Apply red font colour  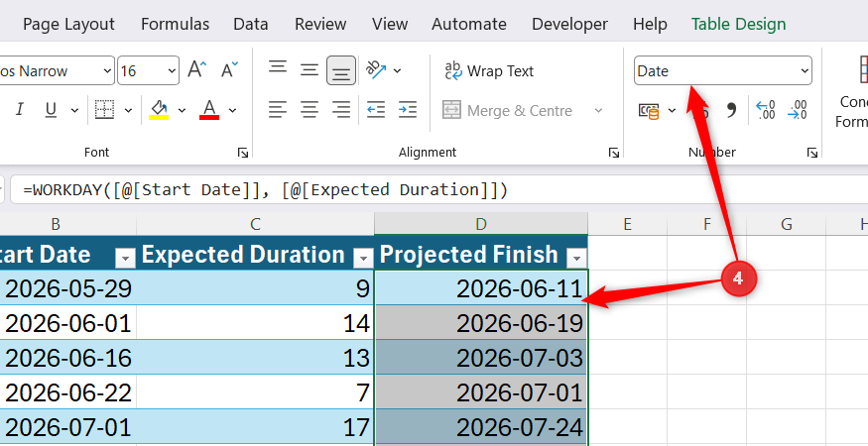click(209, 110)
